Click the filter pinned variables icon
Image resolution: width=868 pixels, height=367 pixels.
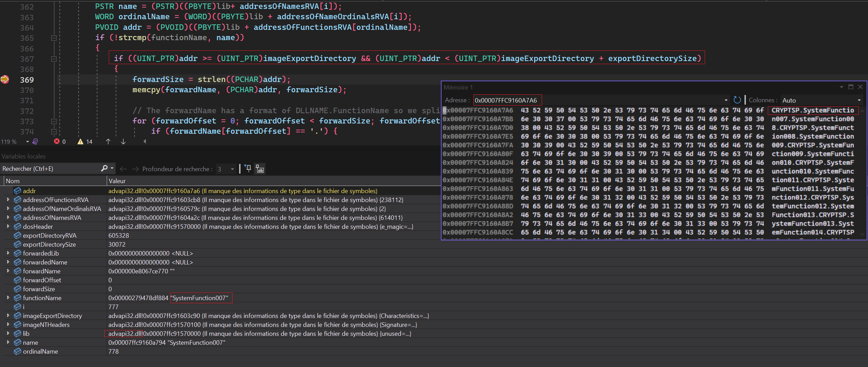tap(248, 168)
